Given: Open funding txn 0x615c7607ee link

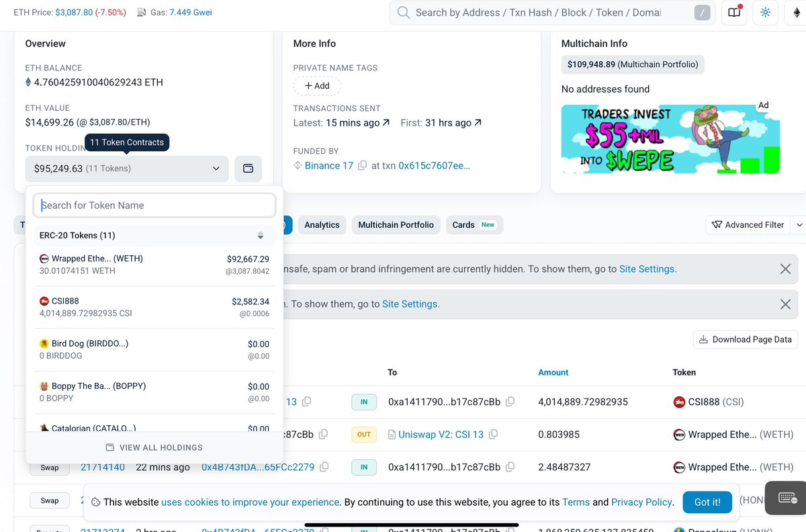Looking at the screenshot, I should pyautogui.click(x=434, y=165).
